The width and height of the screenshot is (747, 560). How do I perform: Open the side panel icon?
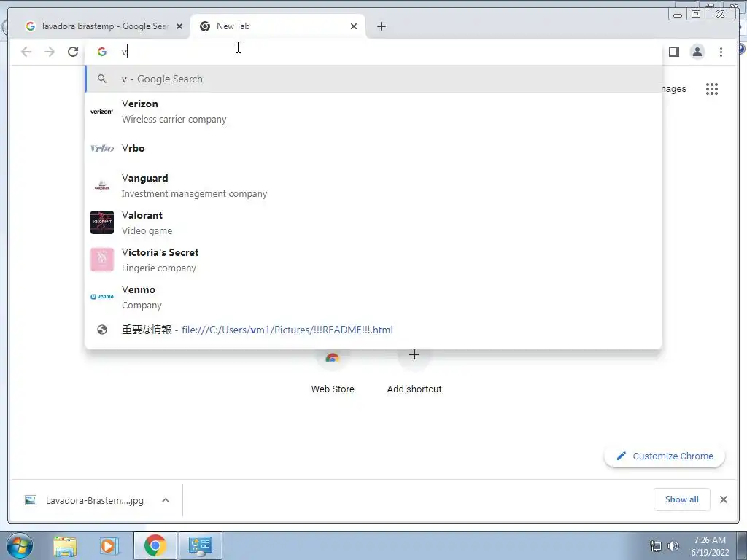[673, 52]
